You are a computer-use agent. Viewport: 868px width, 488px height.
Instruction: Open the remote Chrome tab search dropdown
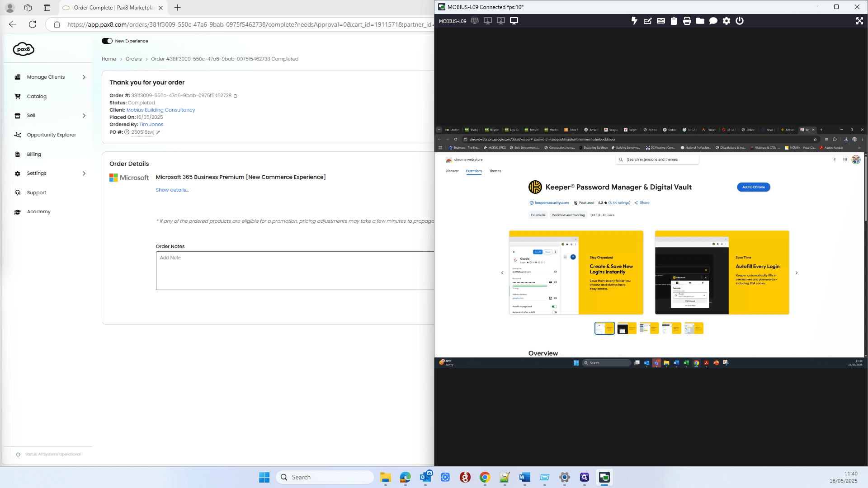pyautogui.click(x=439, y=130)
